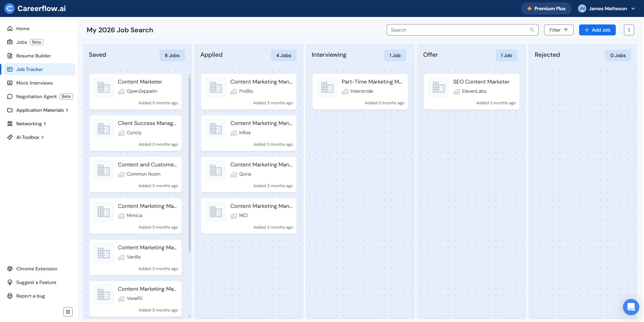Open Mock Interviews from the sidebar
Screen dimensions: 644x322
pyautogui.click(x=10, y=83)
